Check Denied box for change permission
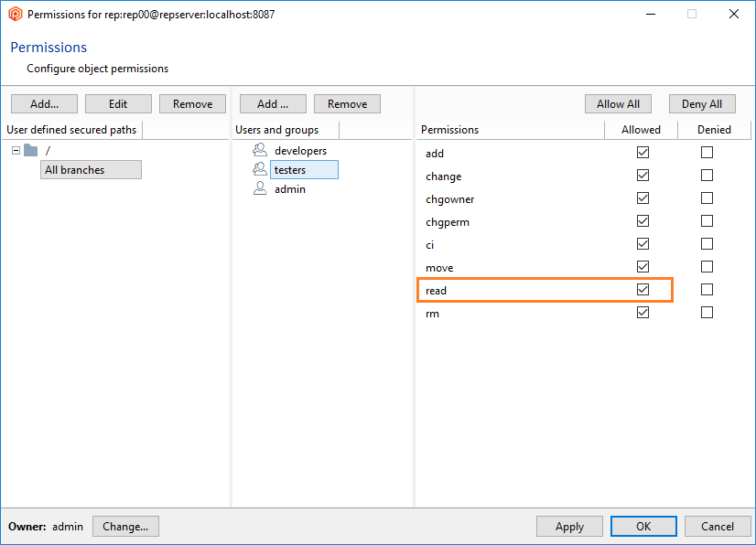 [x=707, y=175]
